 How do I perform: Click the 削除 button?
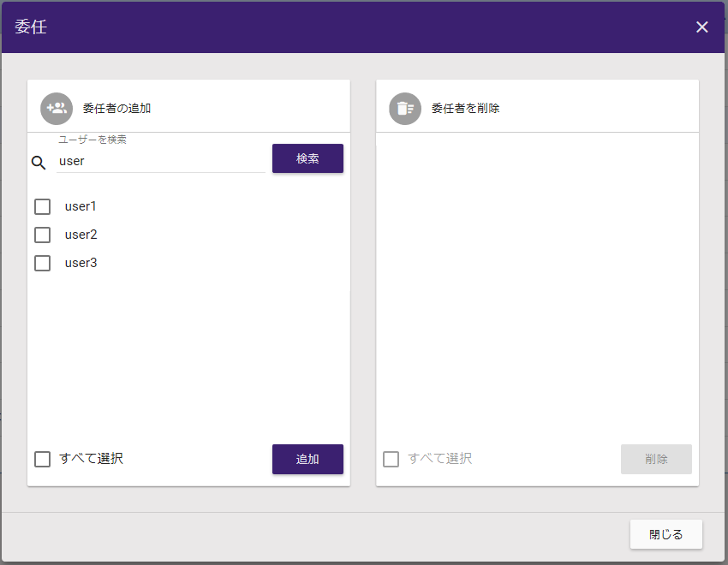tap(656, 459)
